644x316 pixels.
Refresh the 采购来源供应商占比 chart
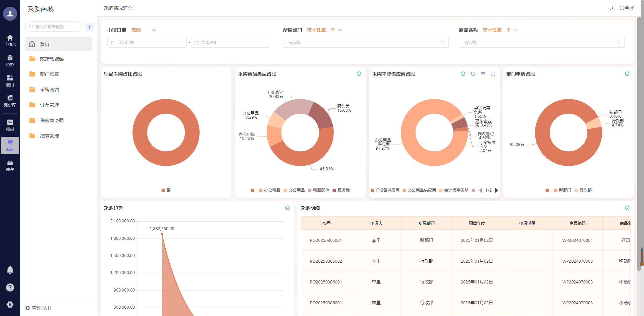coord(473,74)
